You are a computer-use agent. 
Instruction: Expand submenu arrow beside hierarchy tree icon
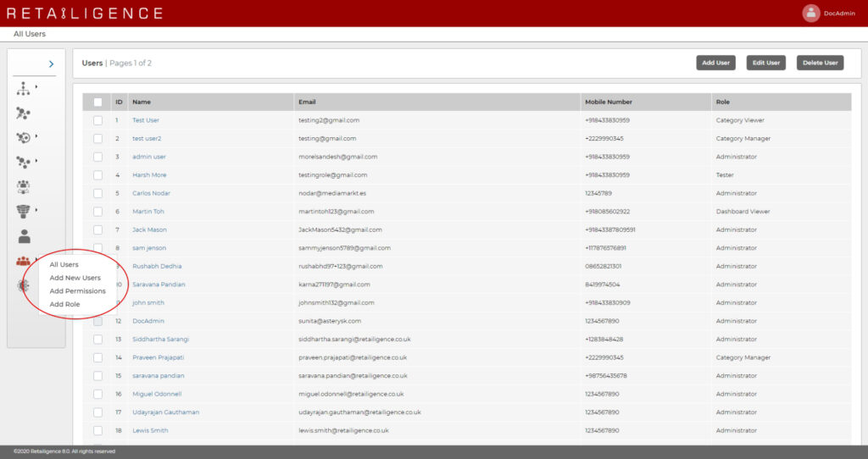(36, 87)
